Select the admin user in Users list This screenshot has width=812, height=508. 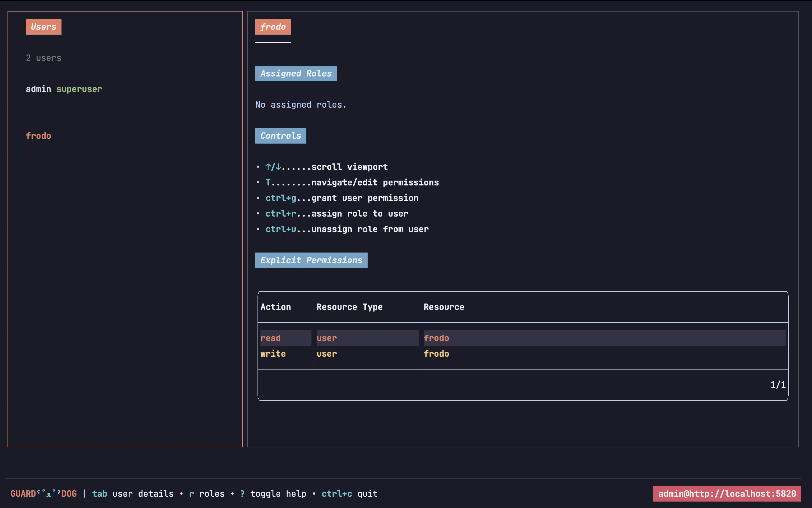tap(38, 89)
